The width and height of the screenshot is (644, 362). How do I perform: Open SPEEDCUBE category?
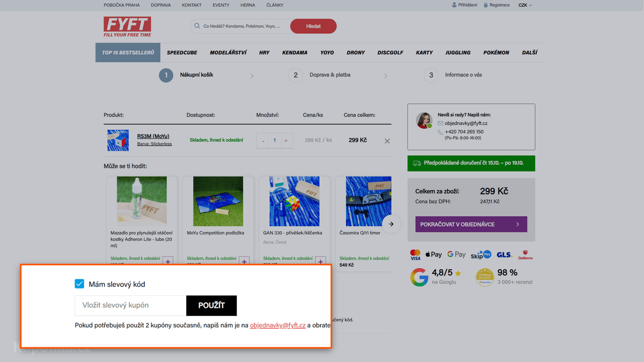[x=182, y=53]
